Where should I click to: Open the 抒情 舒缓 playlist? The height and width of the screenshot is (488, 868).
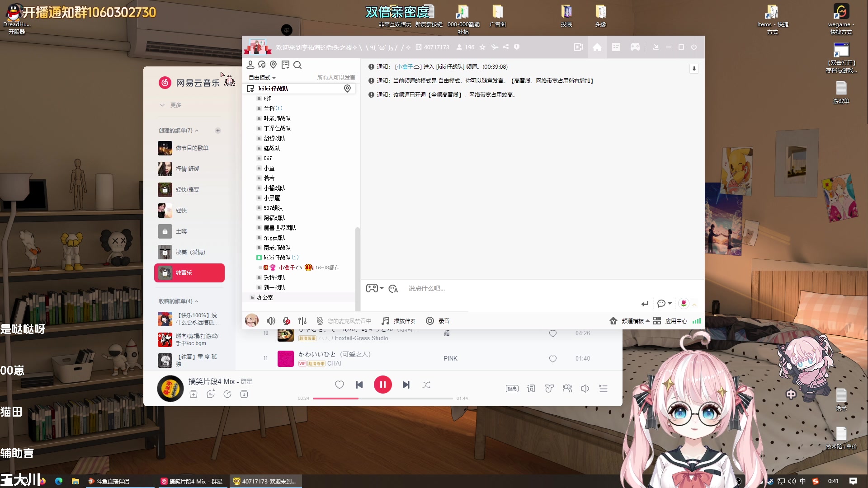pyautogui.click(x=190, y=169)
